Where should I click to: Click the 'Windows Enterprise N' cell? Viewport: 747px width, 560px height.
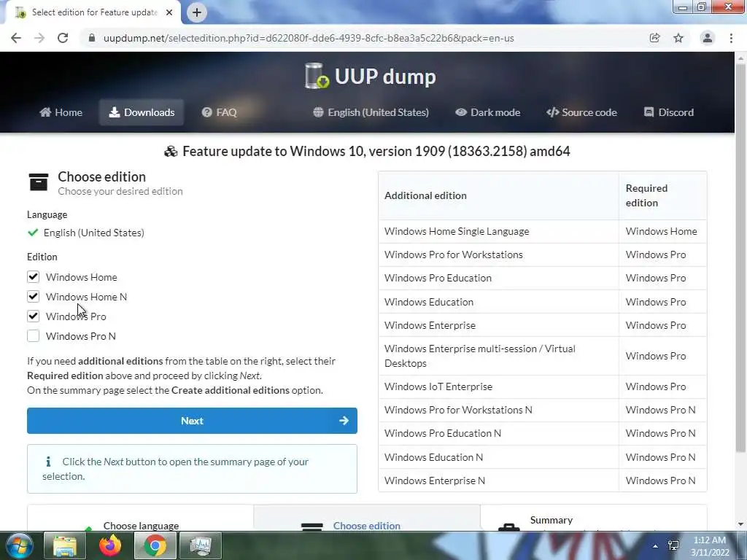coord(498,481)
